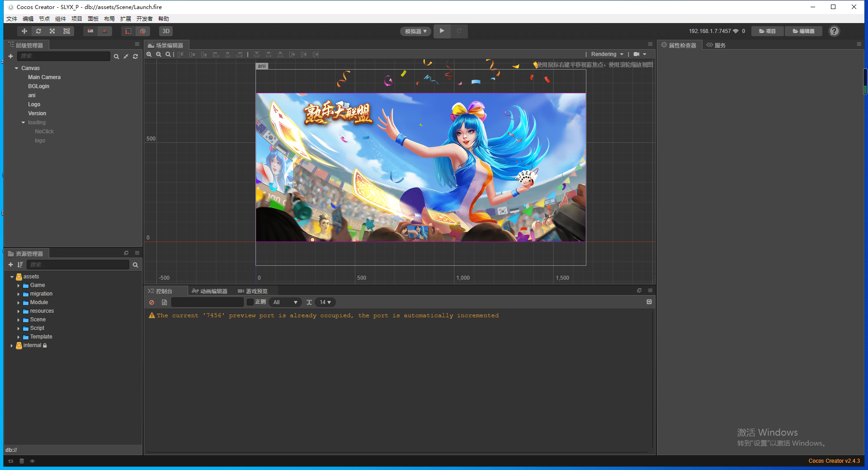Open the 节点 menu
868x470 pixels.
[x=44, y=19]
